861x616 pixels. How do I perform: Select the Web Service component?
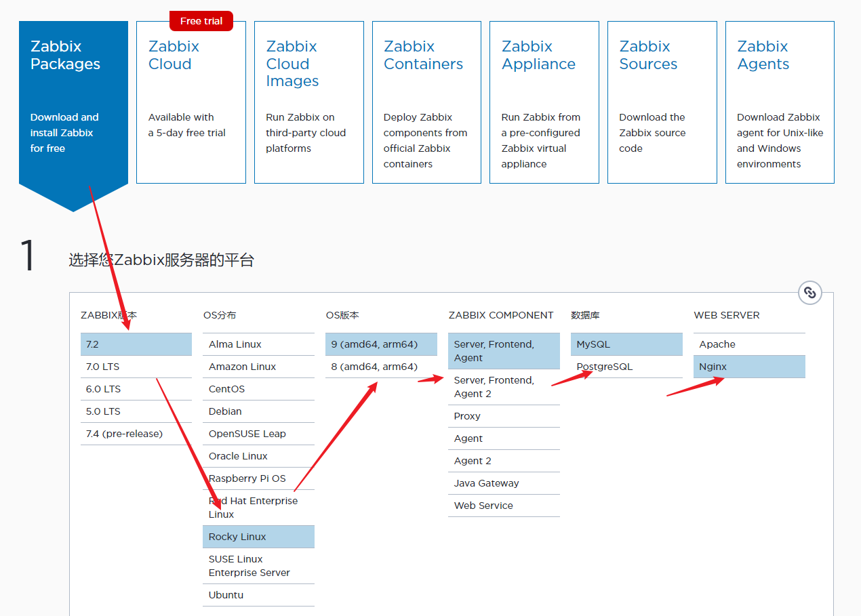(504, 506)
